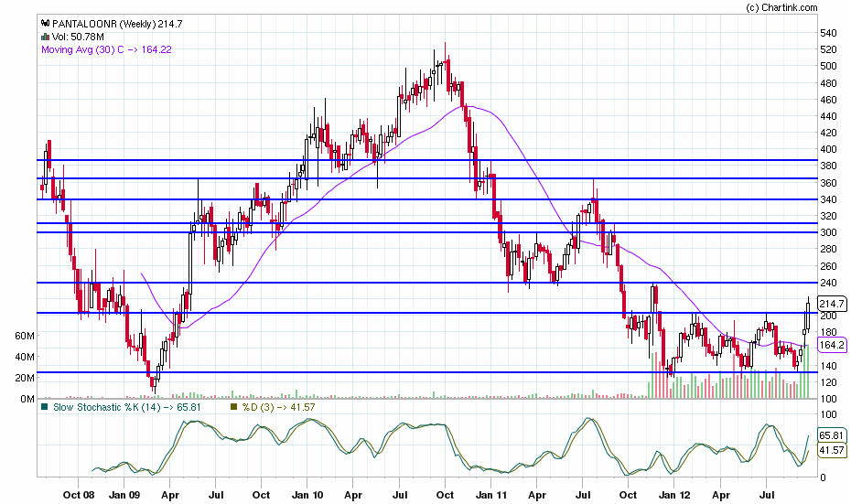The width and height of the screenshot is (851, 504).
Task: Click the volume bars icon beside Vol
Action: pyautogui.click(x=46, y=37)
